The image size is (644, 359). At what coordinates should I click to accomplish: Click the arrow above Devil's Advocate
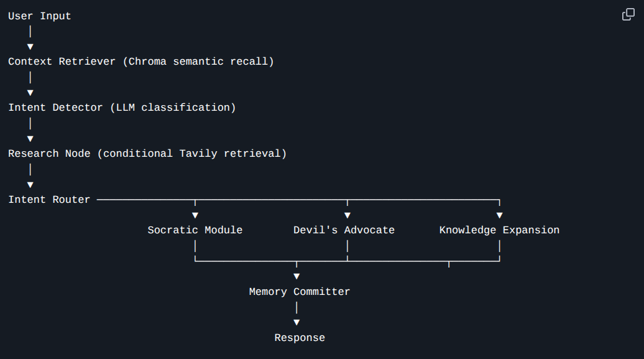347,215
